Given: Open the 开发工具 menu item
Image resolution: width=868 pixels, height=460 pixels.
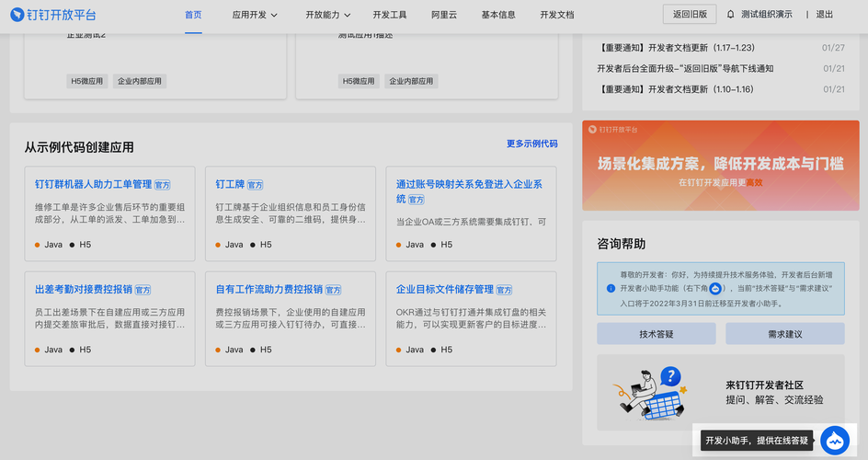Looking at the screenshot, I should pyautogui.click(x=390, y=15).
